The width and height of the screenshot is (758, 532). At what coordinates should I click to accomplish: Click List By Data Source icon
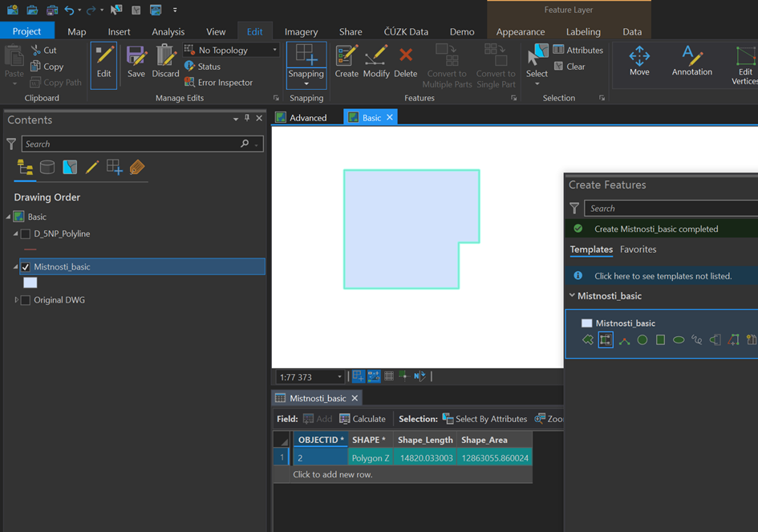(47, 167)
